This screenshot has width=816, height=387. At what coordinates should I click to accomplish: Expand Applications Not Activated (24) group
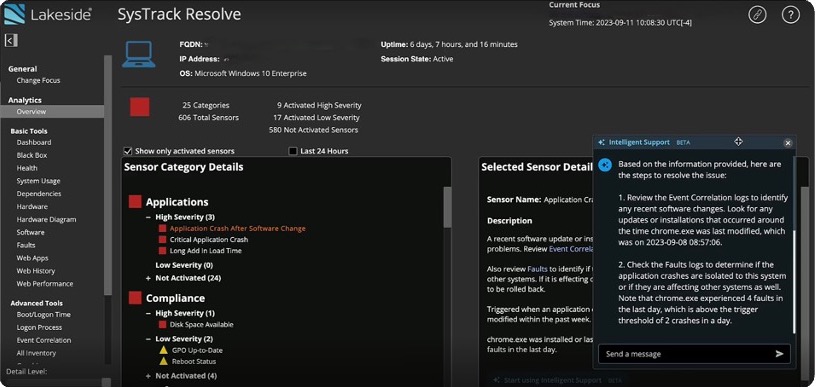[x=148, y=278]
